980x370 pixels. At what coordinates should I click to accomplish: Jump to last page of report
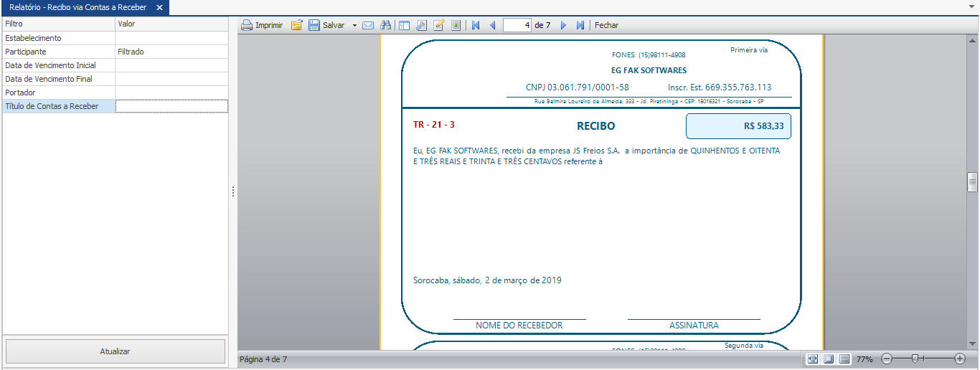tap(580, 25)
